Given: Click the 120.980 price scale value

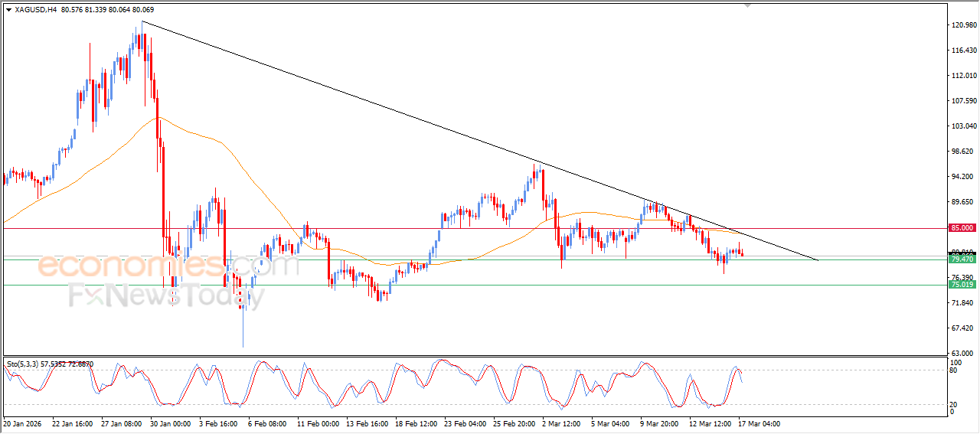Looking at the screenshot, I should 962,25.
